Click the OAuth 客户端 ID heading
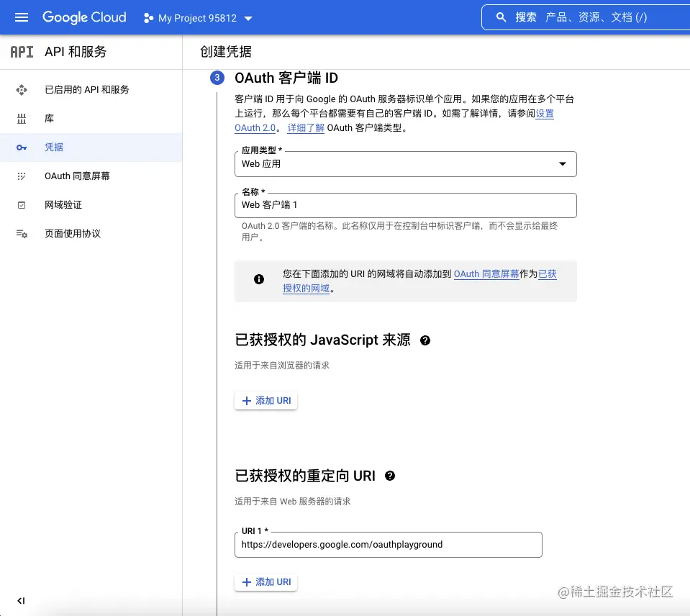The width and height of the screenshot is (690, 616). point(286,78)
